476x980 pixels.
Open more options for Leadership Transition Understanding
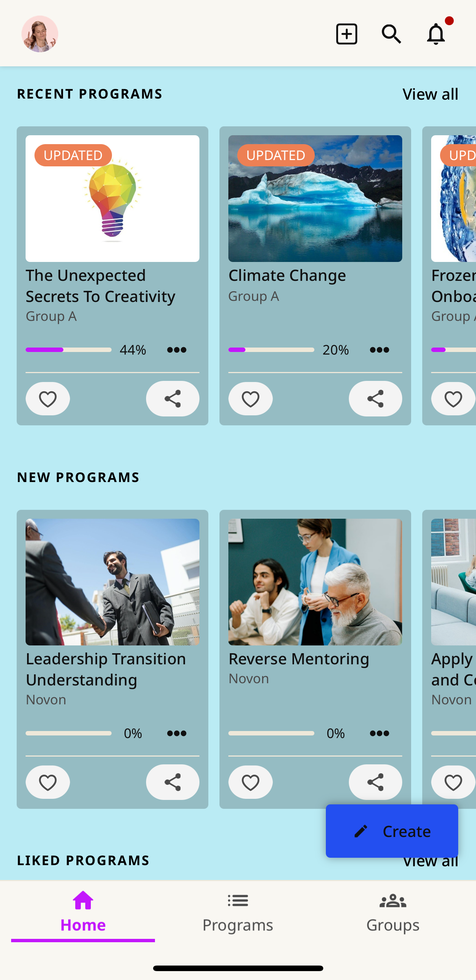tap(176, 733)
